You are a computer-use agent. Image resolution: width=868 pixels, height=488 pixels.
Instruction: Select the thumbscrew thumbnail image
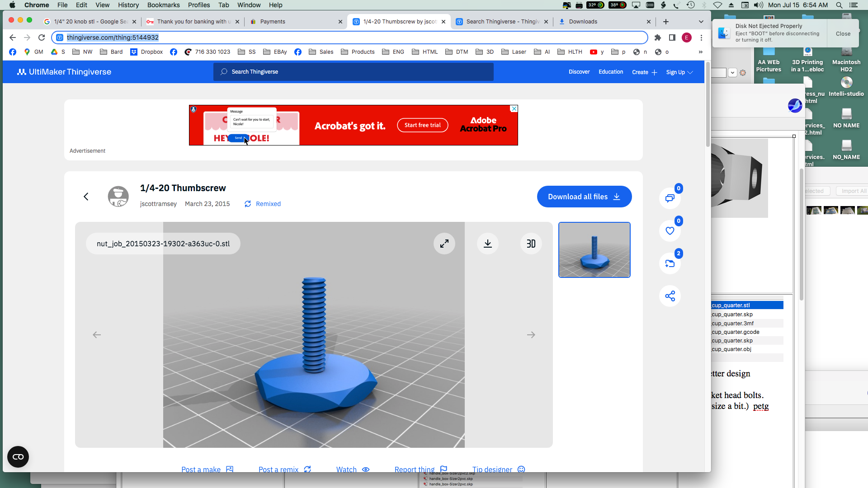(594, 250)
